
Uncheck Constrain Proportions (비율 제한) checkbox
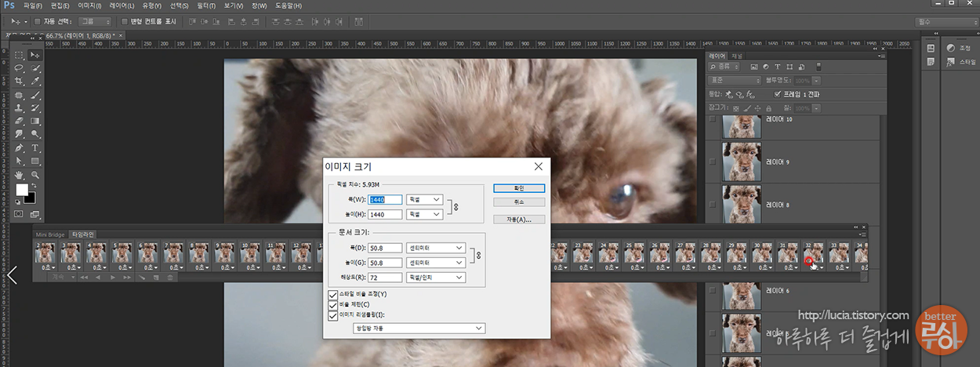[x=333, y=305]
